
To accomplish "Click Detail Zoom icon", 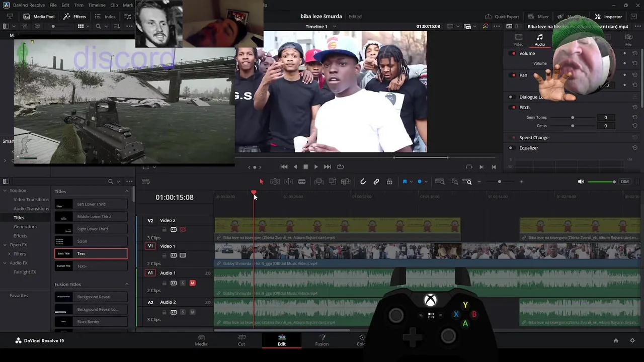I will pos(453,182).
